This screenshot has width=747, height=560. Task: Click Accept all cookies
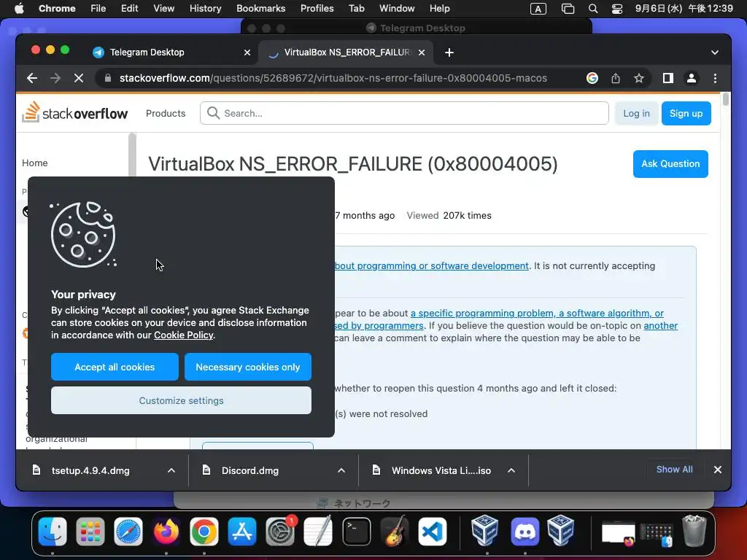[x=115, y=367]
